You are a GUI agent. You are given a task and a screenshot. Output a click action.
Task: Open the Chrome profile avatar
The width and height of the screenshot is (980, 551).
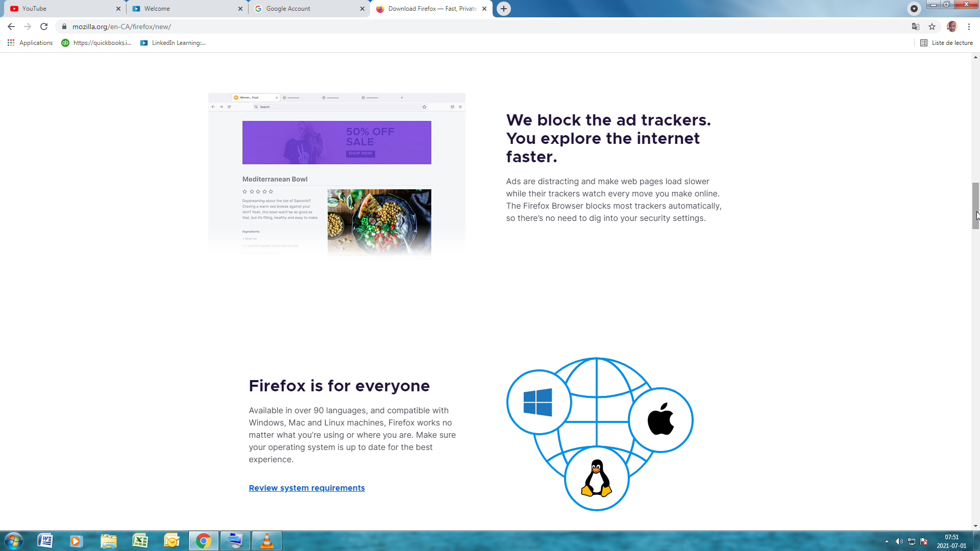952,27
